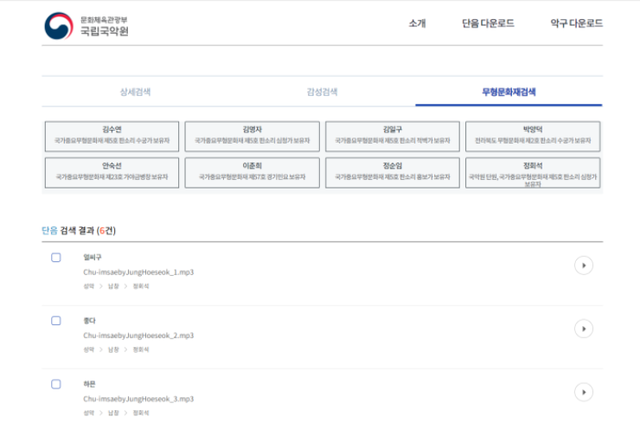Open the 단음 다운로드 menu

(x=488, y=23)
